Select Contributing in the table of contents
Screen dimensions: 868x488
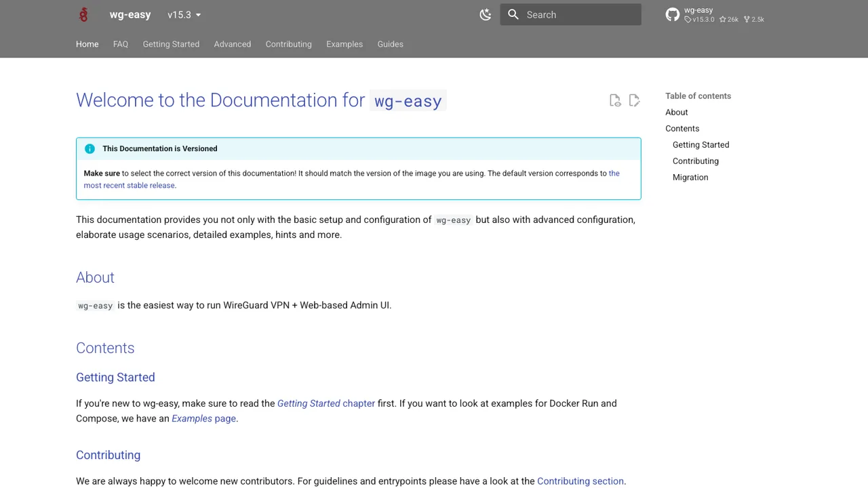[696, 161]
